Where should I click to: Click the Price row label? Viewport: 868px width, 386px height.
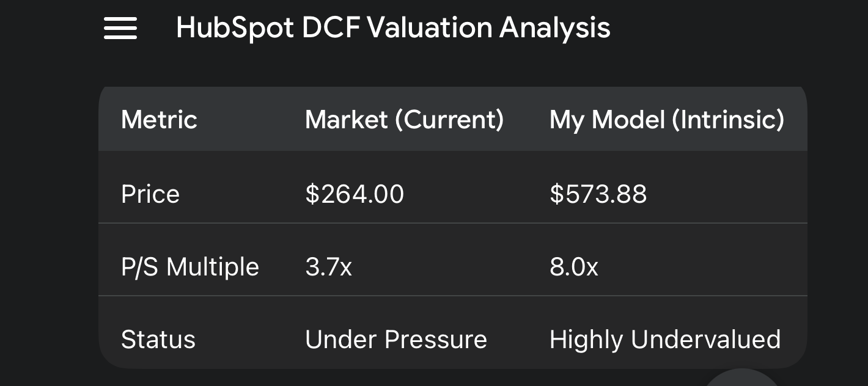[150, 194]
